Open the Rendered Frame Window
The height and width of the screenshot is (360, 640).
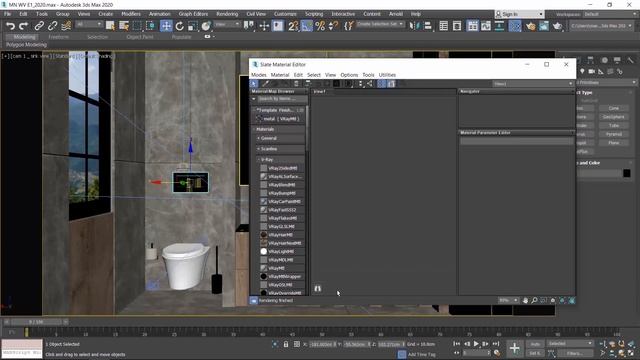coord(544,26)
